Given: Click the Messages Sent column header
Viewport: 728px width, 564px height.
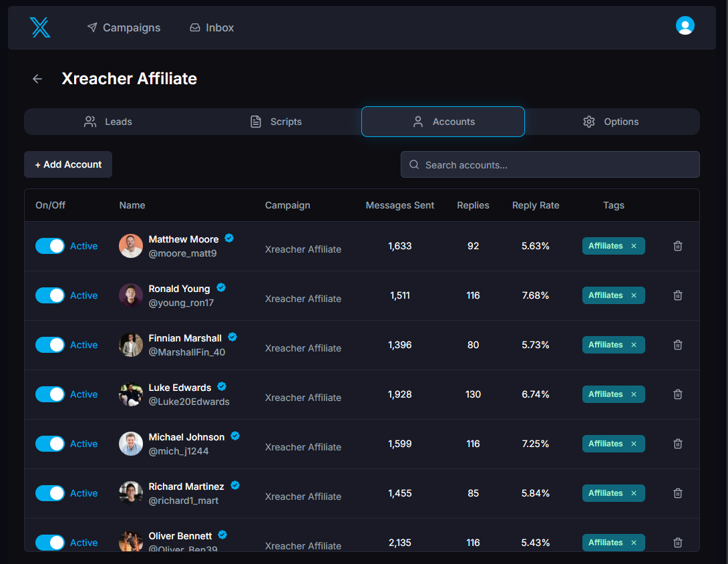Looking at the screenshot, I should (x=400, y=205).
